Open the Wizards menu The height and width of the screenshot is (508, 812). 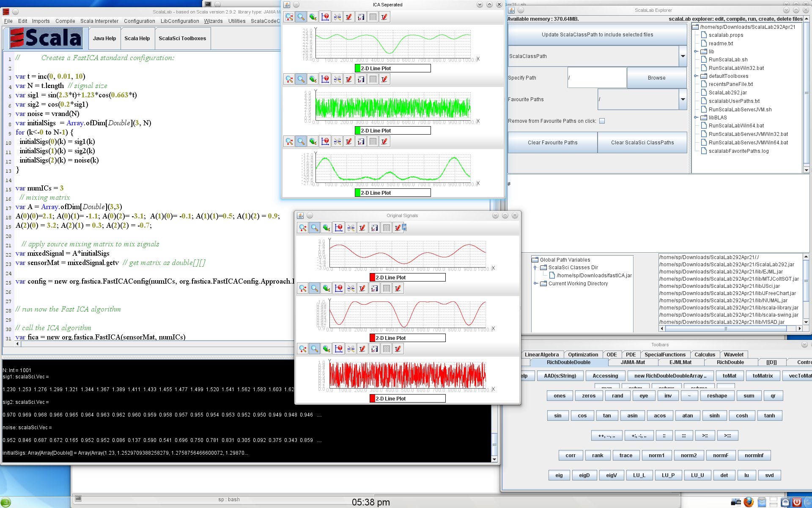click(213, 21)
